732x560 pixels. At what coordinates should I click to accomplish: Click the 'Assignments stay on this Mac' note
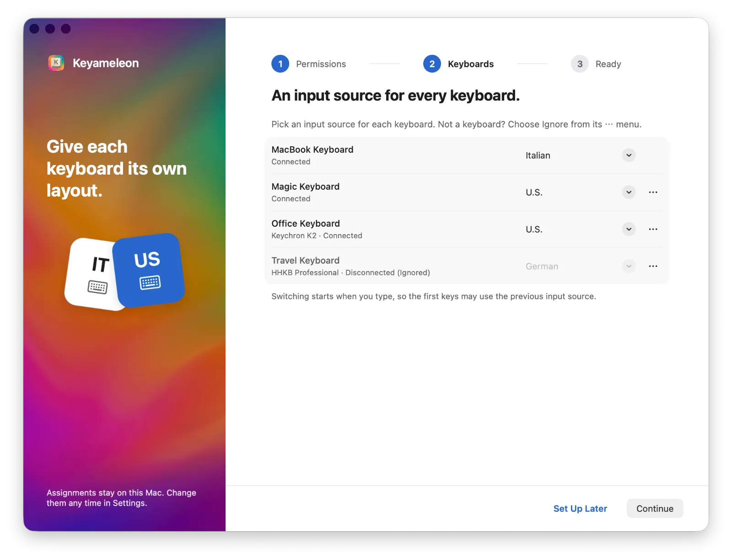tap(121, 498)
